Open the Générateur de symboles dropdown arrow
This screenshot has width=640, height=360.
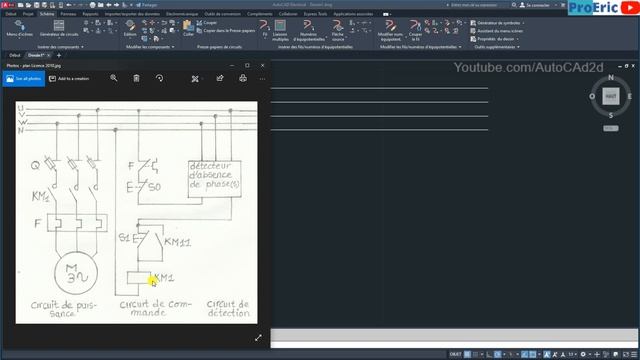coord(524,23)
